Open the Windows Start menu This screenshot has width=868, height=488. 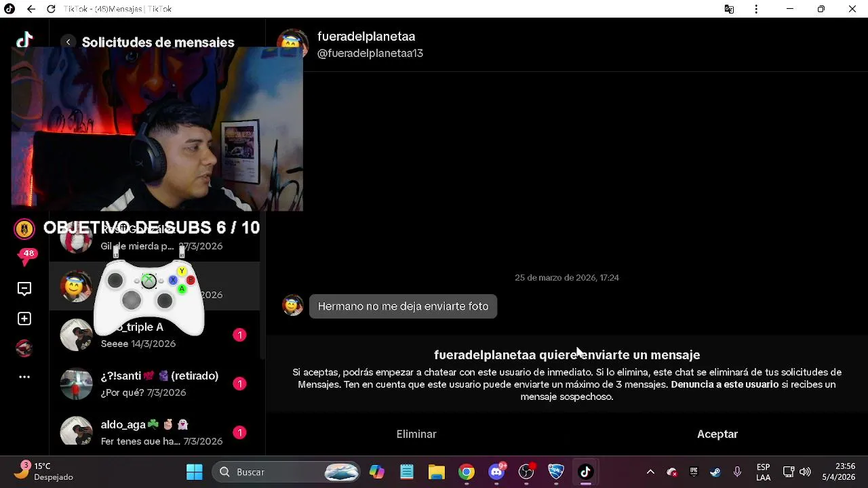tap(195, 472)
